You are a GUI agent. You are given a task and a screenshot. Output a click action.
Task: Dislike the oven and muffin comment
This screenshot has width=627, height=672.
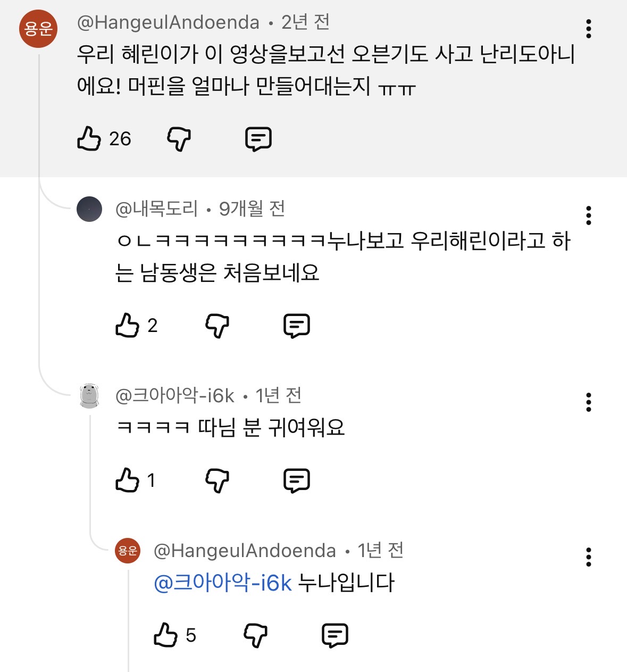179,139
